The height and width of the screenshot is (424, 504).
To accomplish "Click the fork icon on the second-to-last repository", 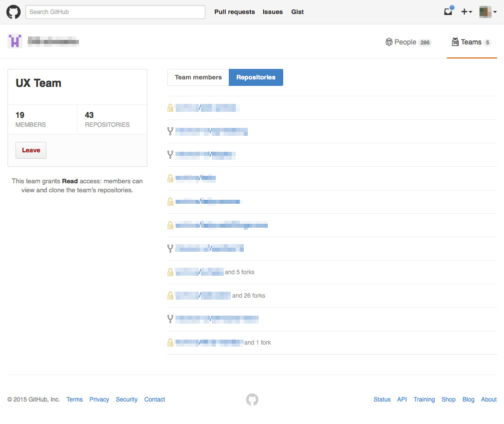I will pos(170,319).
